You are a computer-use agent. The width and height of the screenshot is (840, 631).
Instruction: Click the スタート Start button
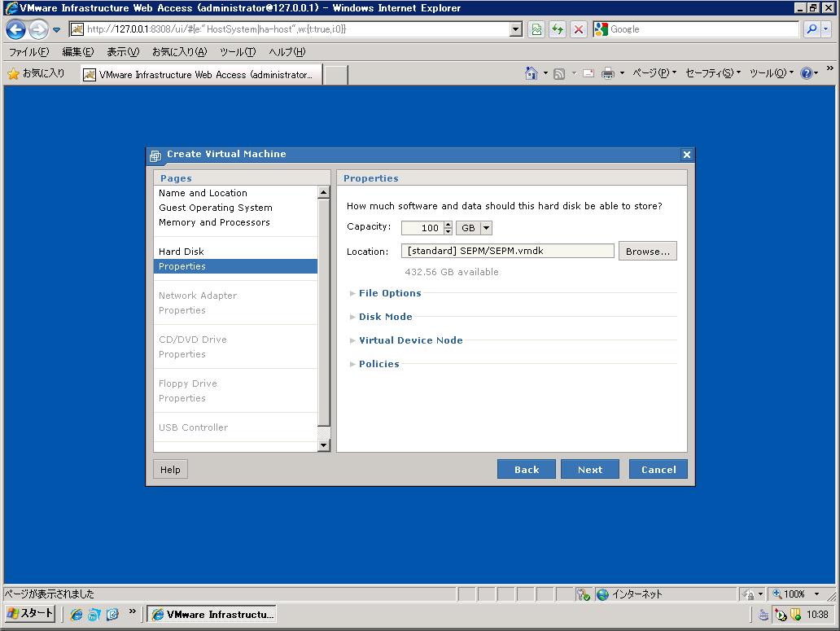(x=31, y=614)
